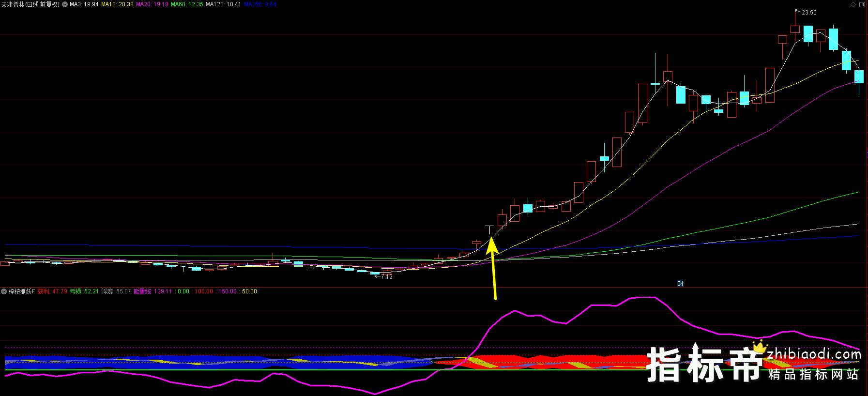Click the stock title 天津普林(日线.前复权)
868x396 pixels.
coord(30,4)
